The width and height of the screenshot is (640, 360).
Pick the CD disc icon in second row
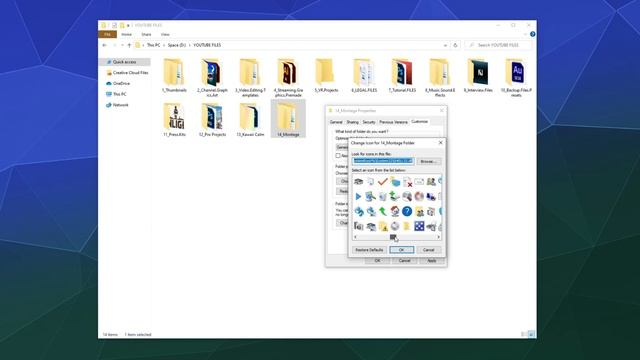point(419,196)
